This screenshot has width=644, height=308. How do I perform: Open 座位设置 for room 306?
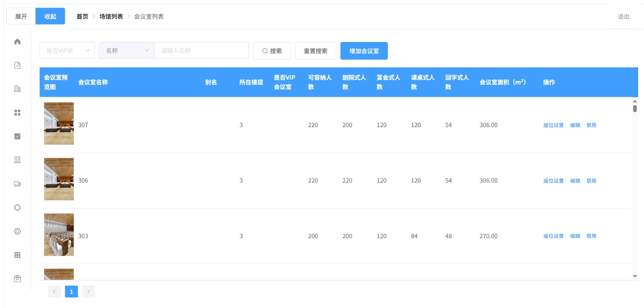pos(553,181)
